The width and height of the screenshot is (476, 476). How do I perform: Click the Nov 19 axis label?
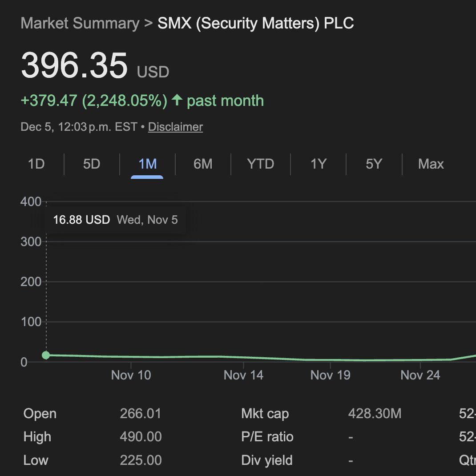[330, 375]
